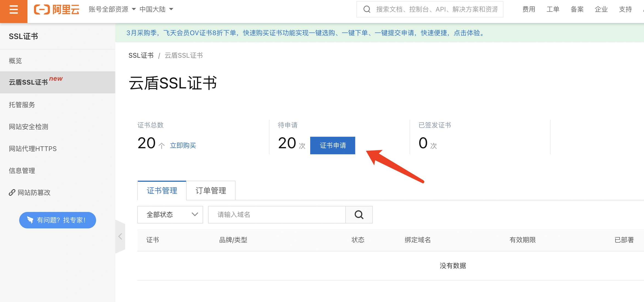Click 有问题？找专家 chat bubble button

coord(58,220)
